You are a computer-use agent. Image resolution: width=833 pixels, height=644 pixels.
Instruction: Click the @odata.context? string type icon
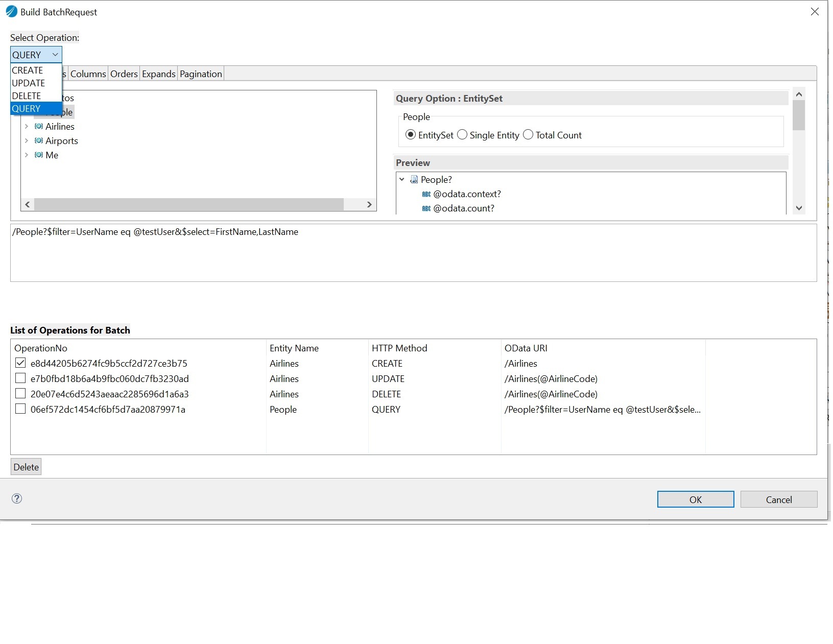(x=426, y=194)
